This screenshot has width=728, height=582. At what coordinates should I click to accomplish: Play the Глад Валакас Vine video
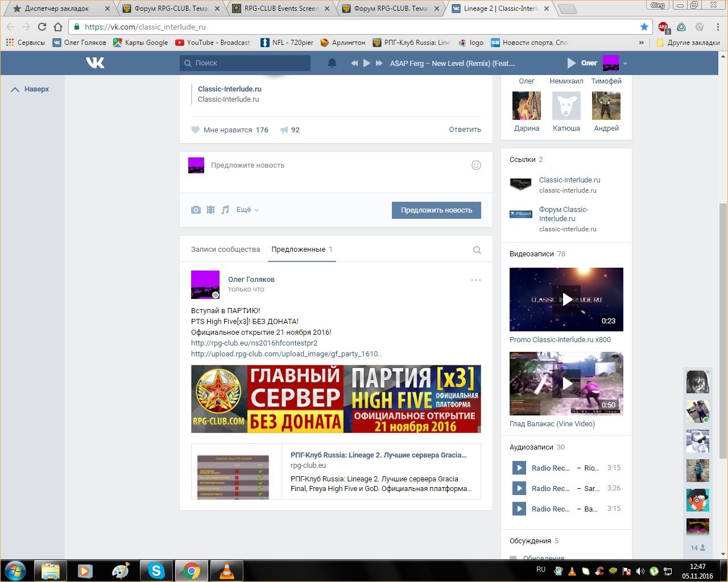click(x=566, y=384)
